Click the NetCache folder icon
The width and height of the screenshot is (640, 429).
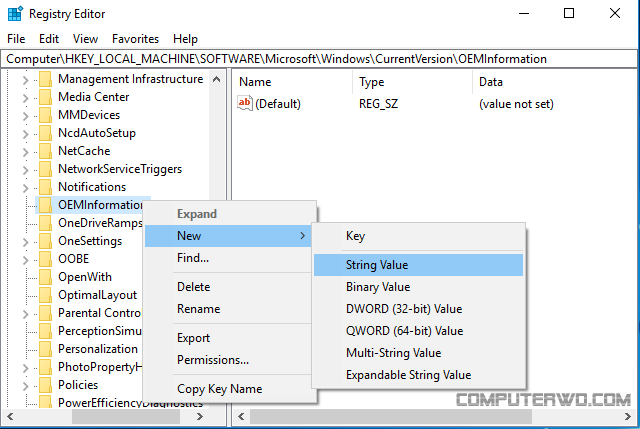[x=45, y=151]
